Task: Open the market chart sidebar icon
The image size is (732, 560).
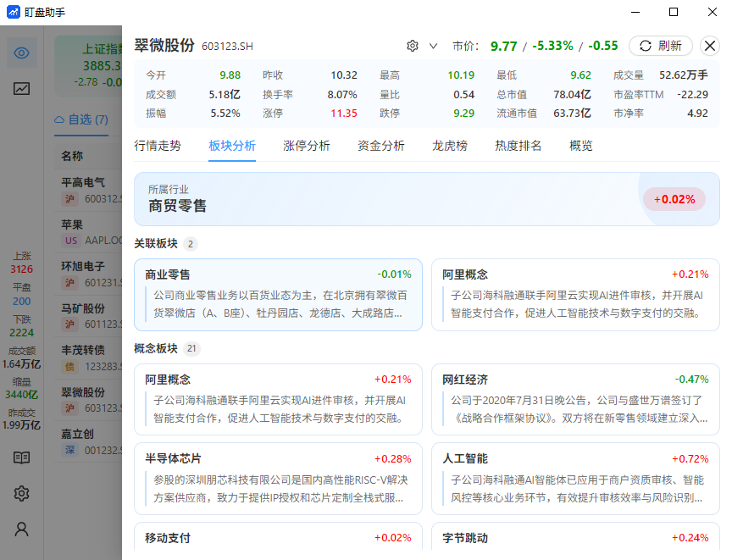Action: 21,88
